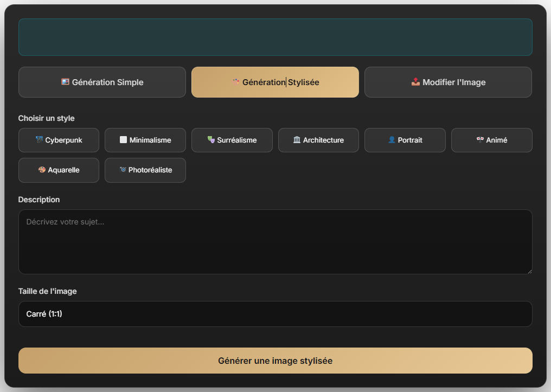The image size is (551, 392).
Task: Select the Cyberpunk style icon
Action: [x=39, y=140]
